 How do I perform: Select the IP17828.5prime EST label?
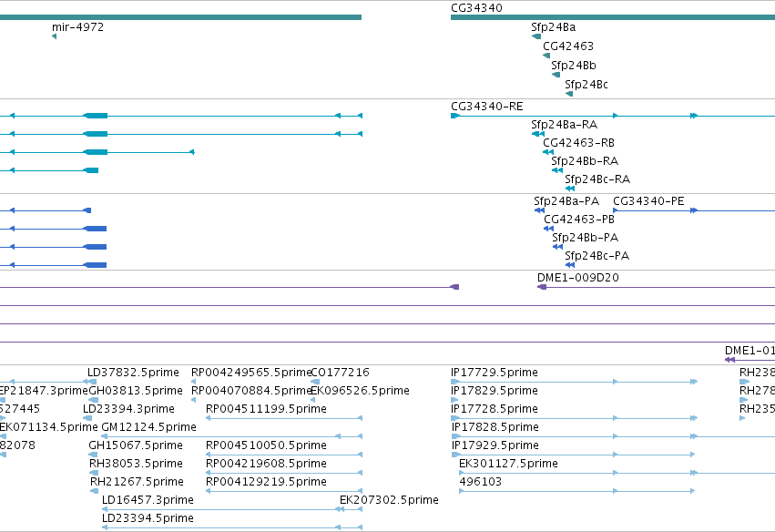[495, 427]
